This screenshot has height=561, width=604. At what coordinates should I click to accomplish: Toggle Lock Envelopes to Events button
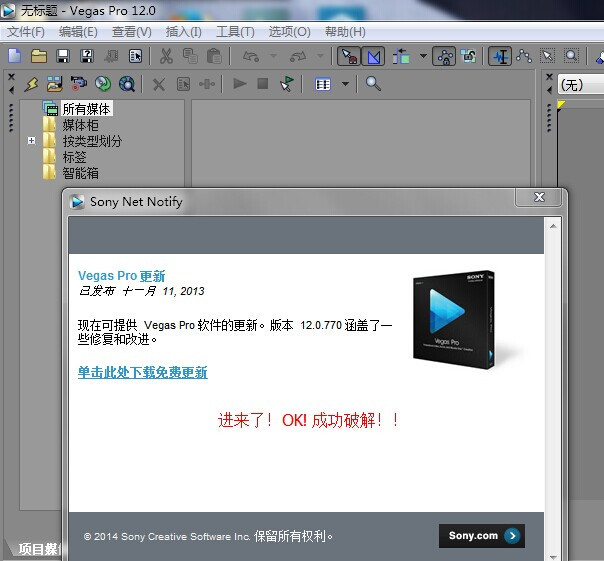pyautogui.click(x=444, y=57)
